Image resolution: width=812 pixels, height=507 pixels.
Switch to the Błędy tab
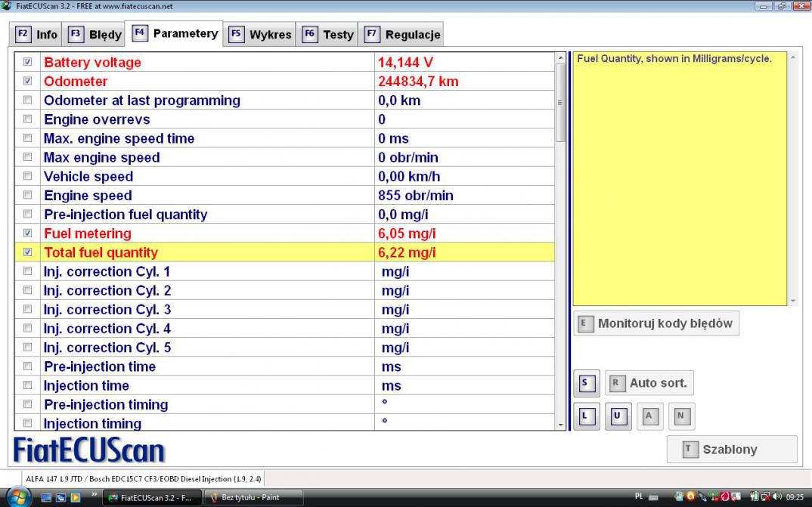click(97, 35)
